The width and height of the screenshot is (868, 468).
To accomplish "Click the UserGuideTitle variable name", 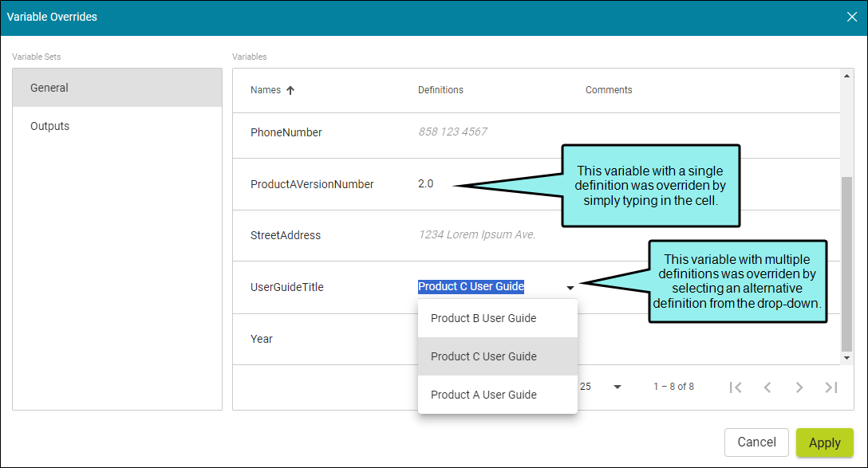I will coord(286,287).
